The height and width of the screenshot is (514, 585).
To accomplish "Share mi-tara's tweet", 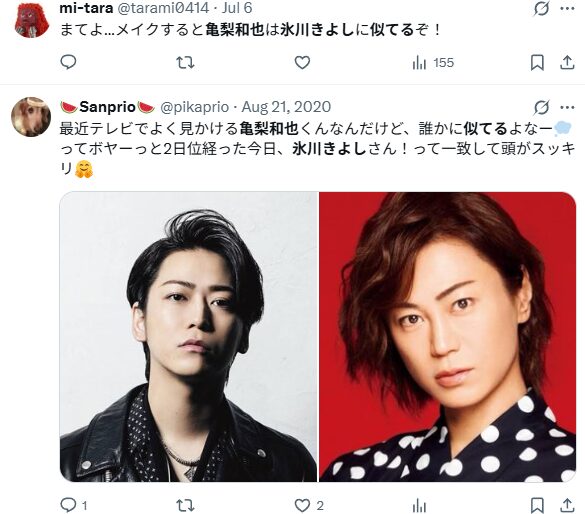I will (x=567, y=63).
